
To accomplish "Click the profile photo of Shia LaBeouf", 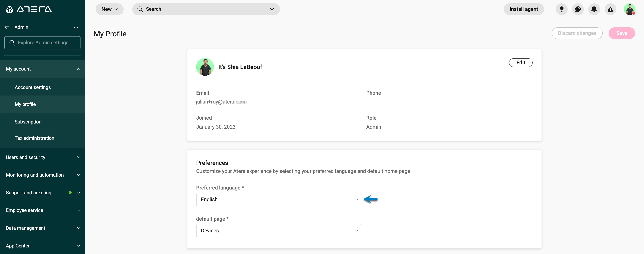I will pos(205,67).
